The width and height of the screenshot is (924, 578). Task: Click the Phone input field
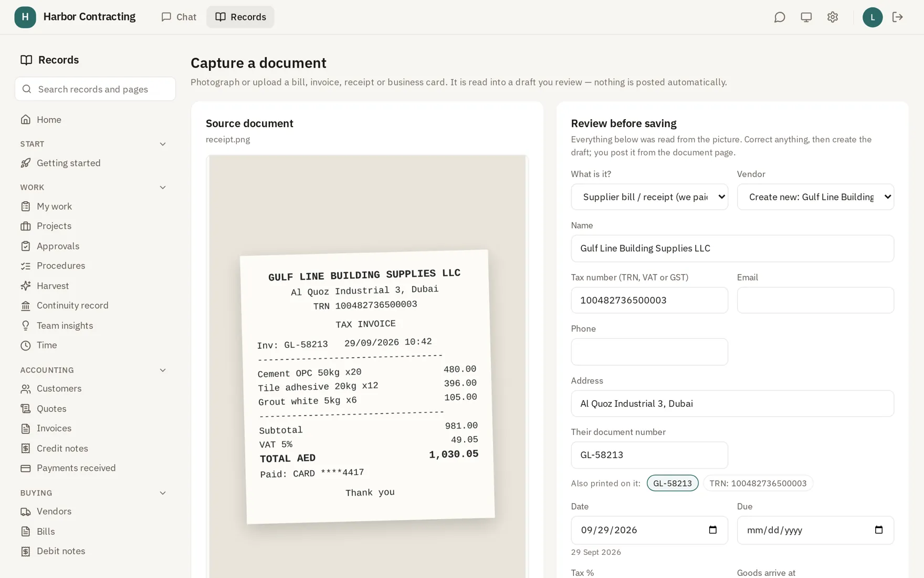point(649,352)
